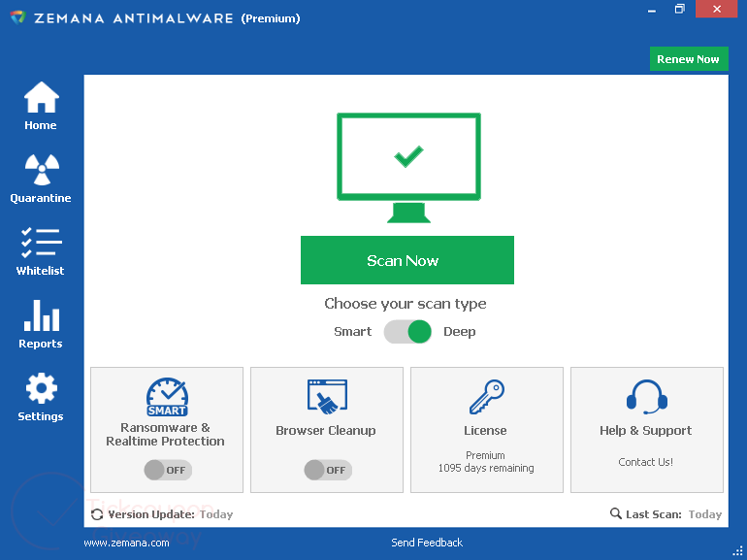Click the green monitor checkmark status icon

408,168
